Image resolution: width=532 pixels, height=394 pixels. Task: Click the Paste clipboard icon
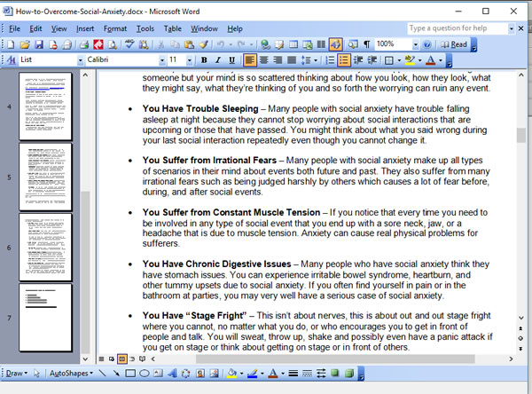coord(189,44)
